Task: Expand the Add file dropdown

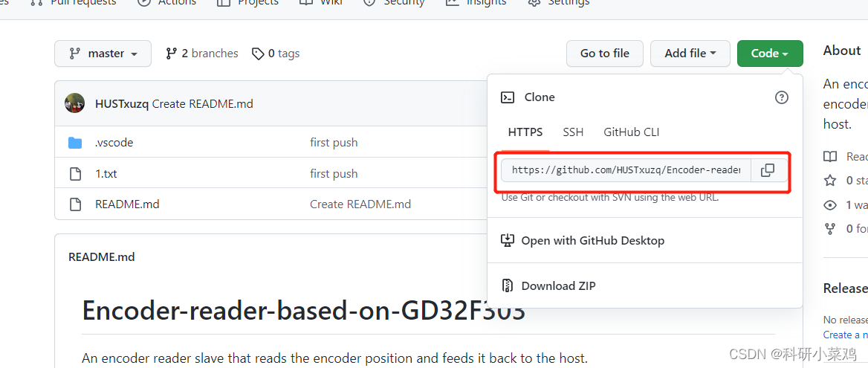Action: (690, 54)
